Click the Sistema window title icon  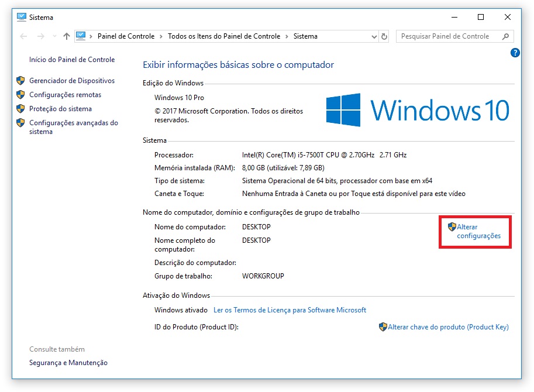(22, 17)
